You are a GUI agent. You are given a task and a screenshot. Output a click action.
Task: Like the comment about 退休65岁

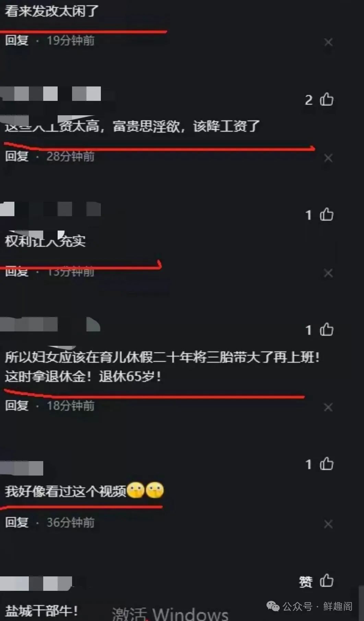point(327,329)
